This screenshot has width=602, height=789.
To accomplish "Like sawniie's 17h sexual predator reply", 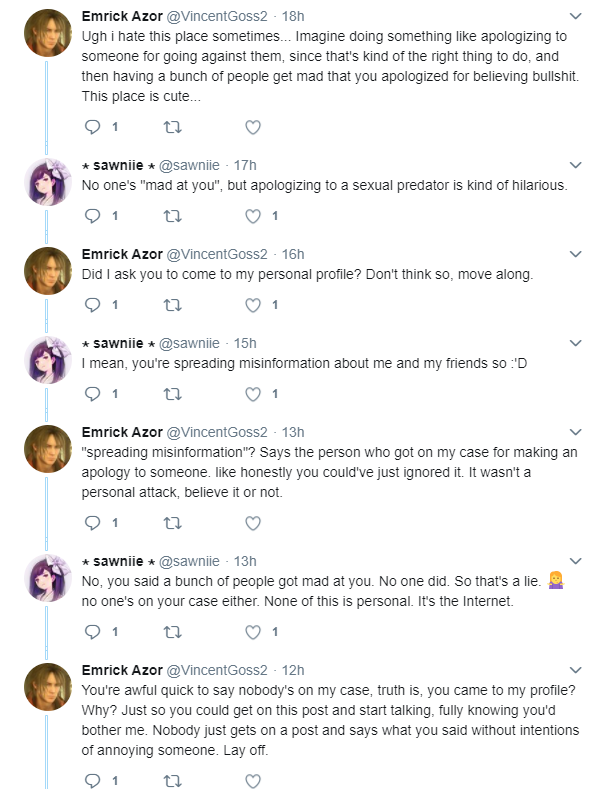I will tap(253, 216).
